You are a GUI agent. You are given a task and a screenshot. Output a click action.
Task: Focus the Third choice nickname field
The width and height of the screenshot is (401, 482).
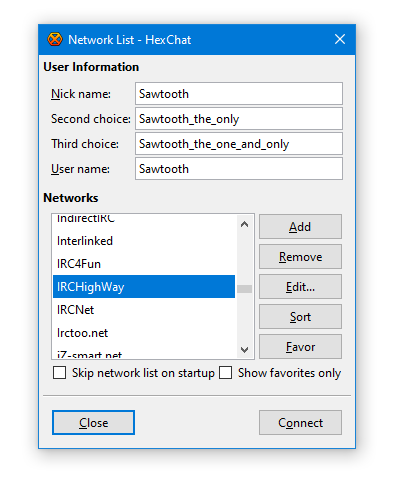coord(239,144)
